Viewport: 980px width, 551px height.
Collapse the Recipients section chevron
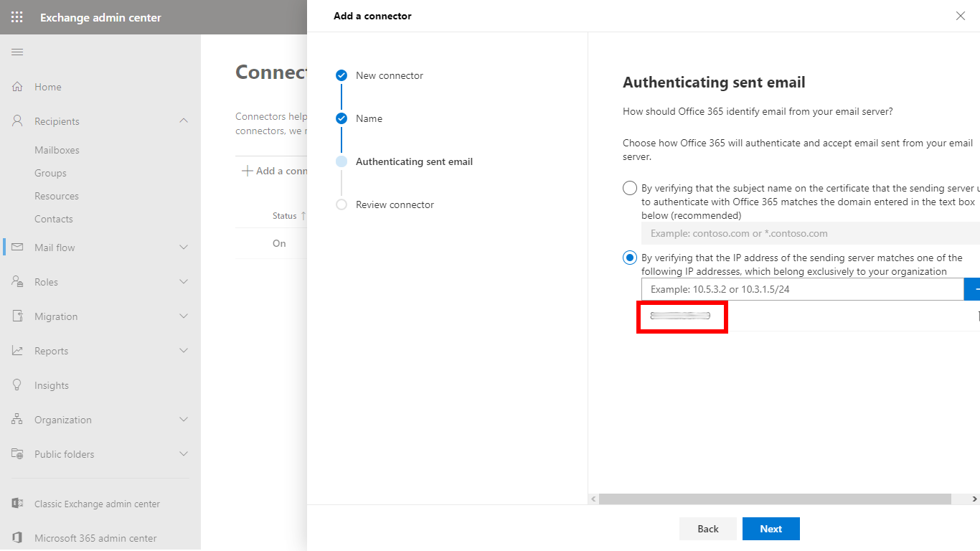pos(184,121)
